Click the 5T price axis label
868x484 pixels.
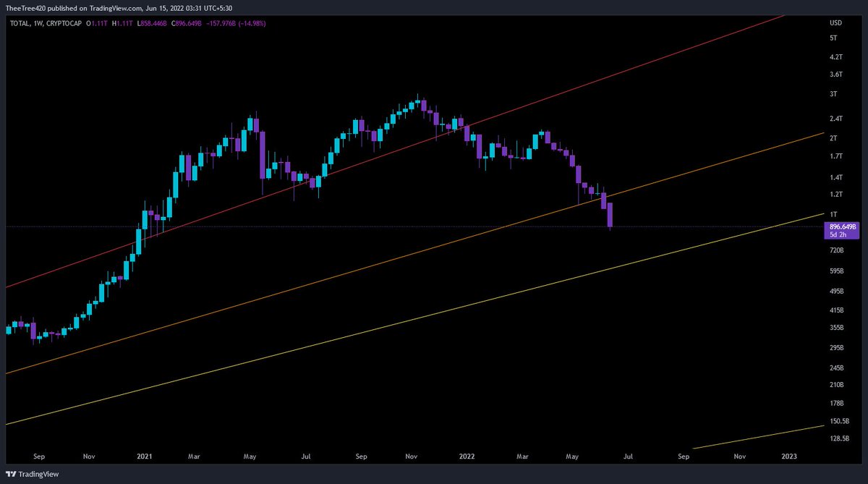(x=833, y=37)
